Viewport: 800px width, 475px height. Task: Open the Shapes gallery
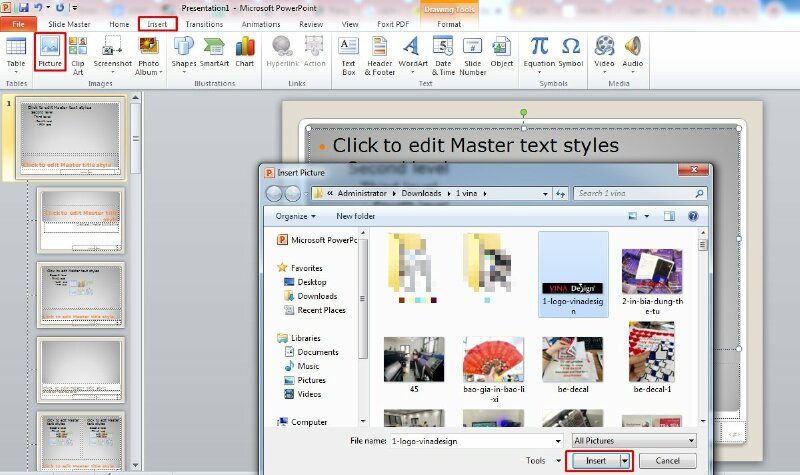point(184,55)
